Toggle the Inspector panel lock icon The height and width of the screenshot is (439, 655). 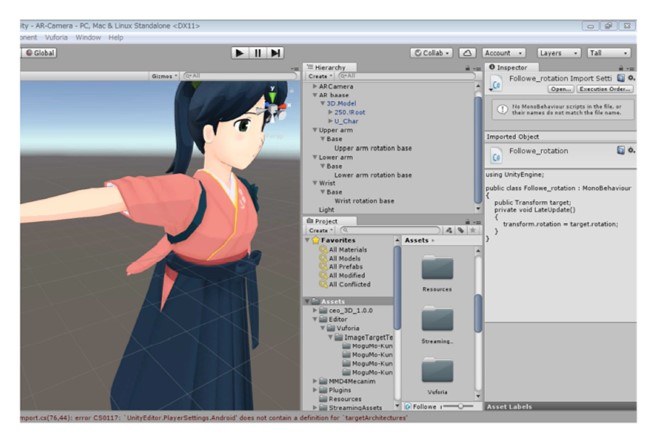(621, 68)
